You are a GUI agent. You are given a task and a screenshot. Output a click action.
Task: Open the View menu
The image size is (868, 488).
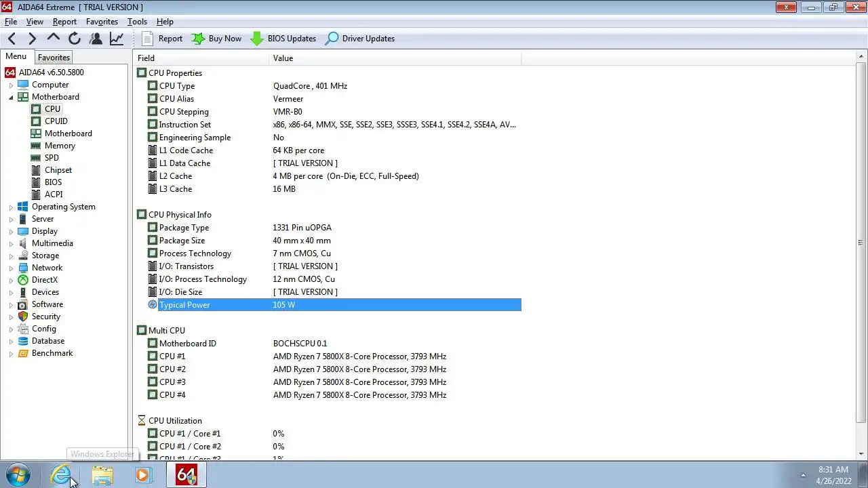[x=35, y=22]
